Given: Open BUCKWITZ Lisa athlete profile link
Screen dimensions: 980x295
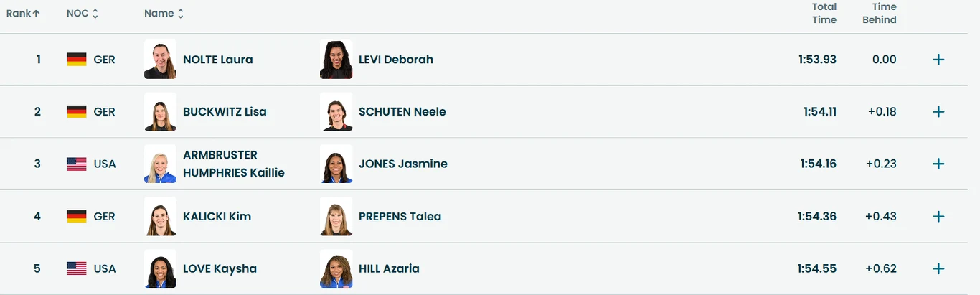Looking at the screenshot, I should pos(225,112).
